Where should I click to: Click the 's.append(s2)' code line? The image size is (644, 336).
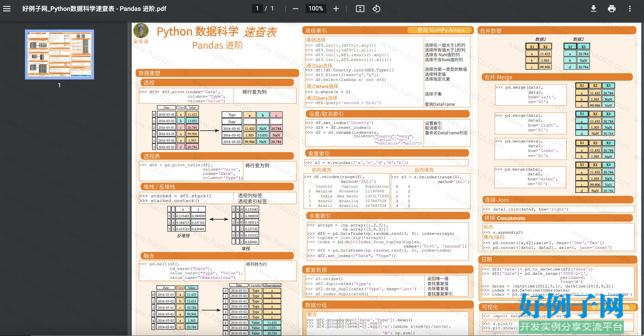[503, 232]
